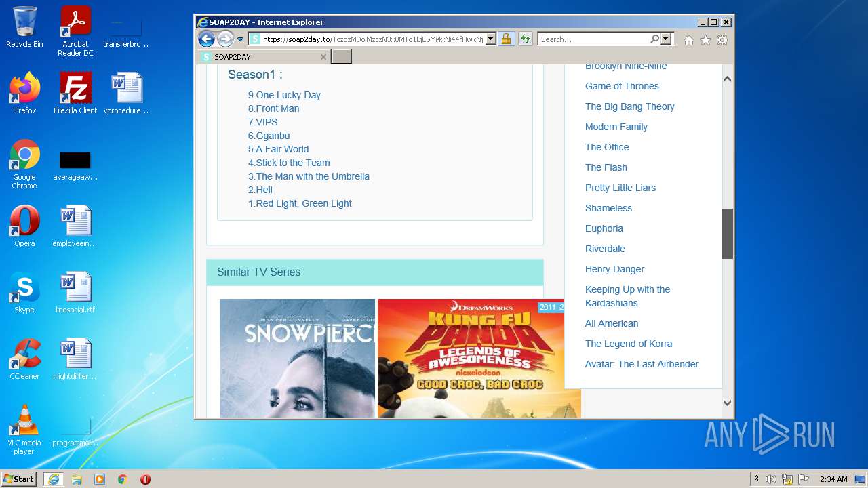This screenshot has width=868, height=488.
Task: Click the vertical scrollbar thumb
Action: [727, 234]
